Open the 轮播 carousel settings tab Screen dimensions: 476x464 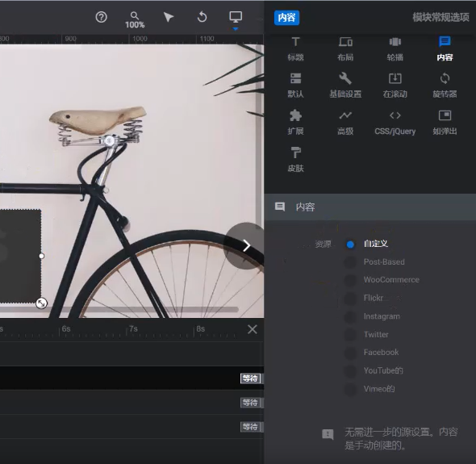click(x=395, y=49)
